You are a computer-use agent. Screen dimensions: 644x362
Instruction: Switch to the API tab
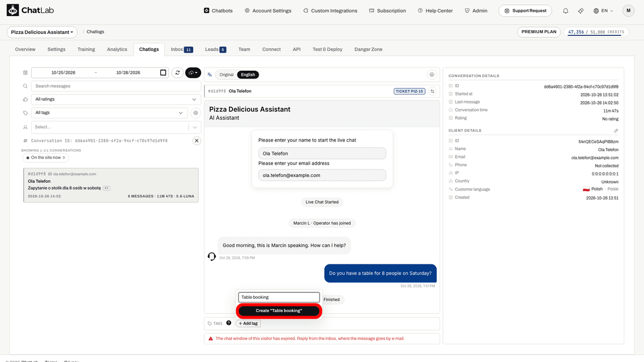pyautogui.click(x=297, y=49)
